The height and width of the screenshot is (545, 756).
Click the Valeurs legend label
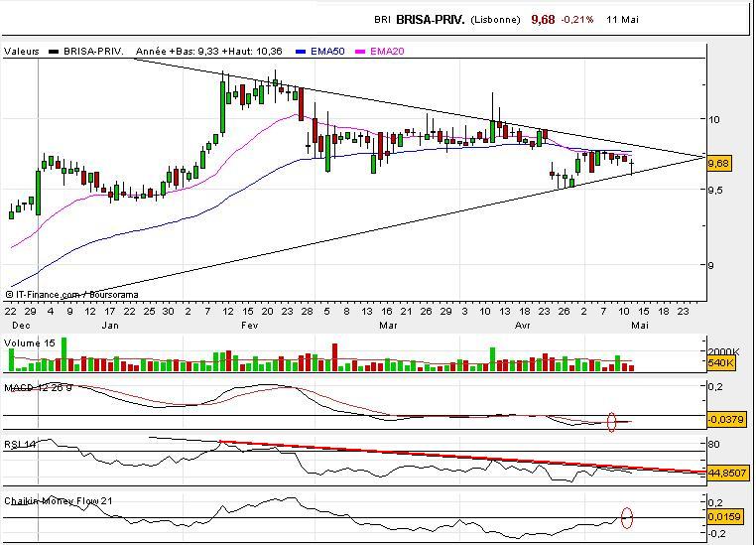point(22,51)
